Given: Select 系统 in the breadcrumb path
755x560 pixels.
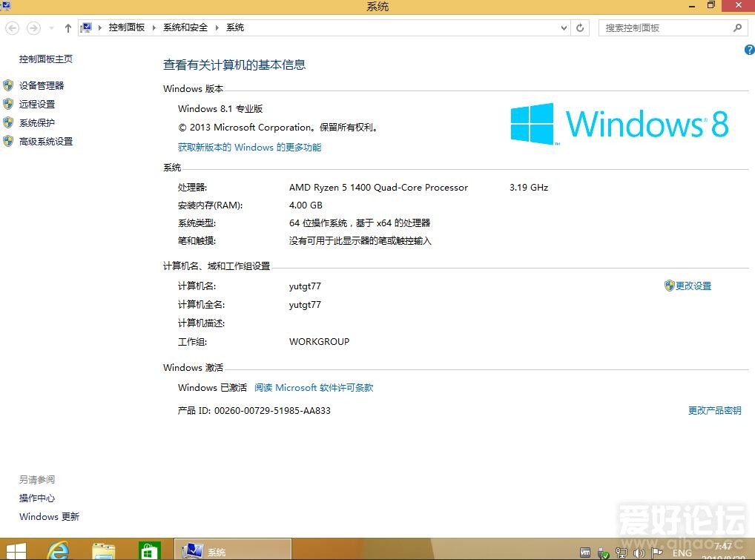Looking at the screenshot, I should [235, 27].
